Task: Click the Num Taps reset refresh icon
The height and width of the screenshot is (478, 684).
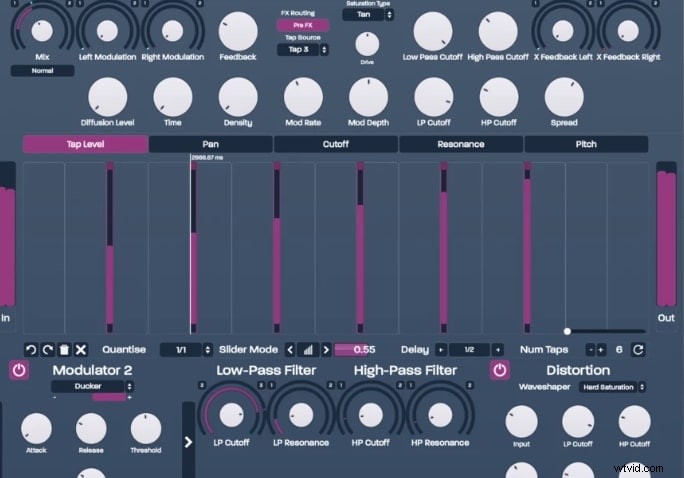Action: [638, 350]
